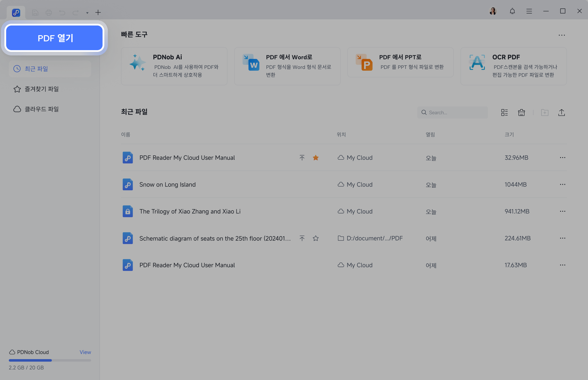Viewport: 588px width, 380px height.
Task: Click the new folder icon
Action: pyautogui.click(x=545, y=113)
